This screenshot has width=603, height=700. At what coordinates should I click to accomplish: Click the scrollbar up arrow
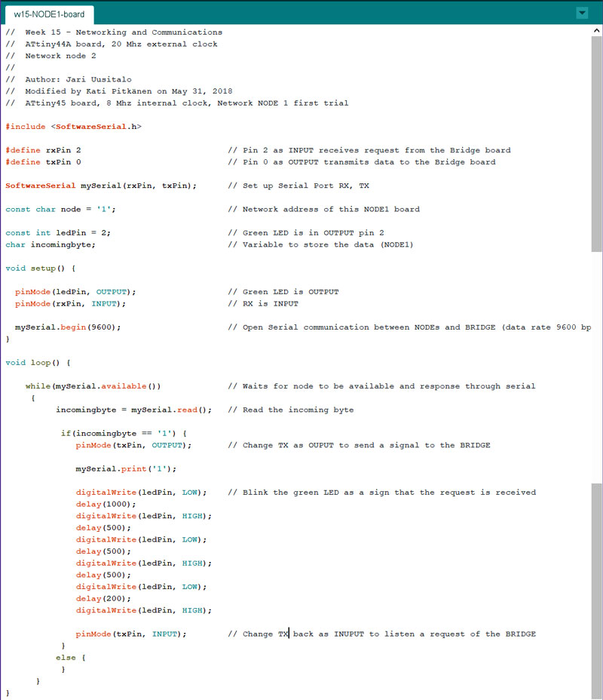click(596, 30)
